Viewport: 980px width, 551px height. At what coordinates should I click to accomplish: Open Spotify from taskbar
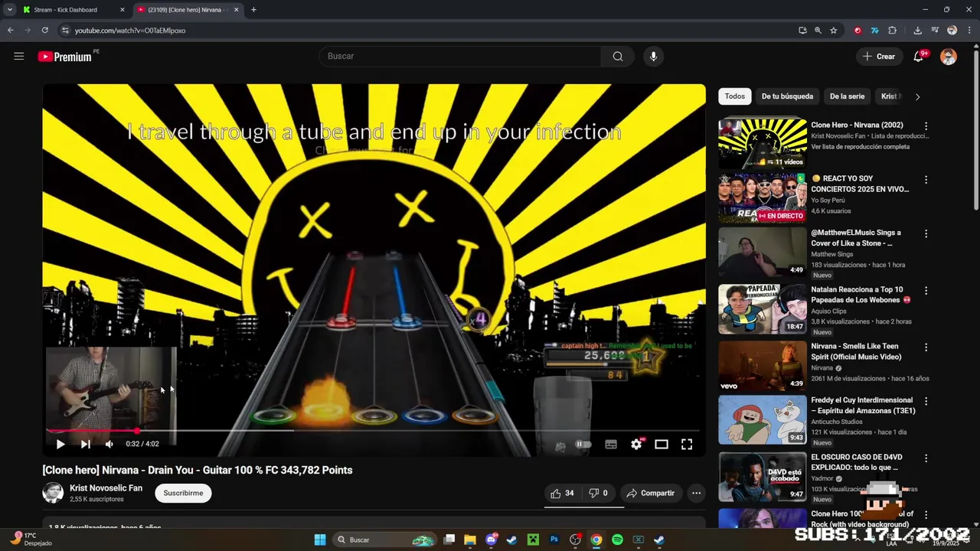coord(617,540)
